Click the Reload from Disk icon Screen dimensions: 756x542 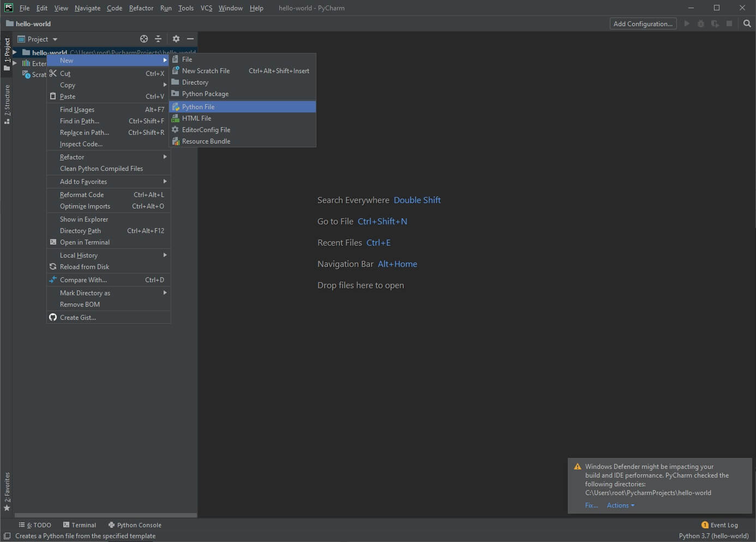52,267
